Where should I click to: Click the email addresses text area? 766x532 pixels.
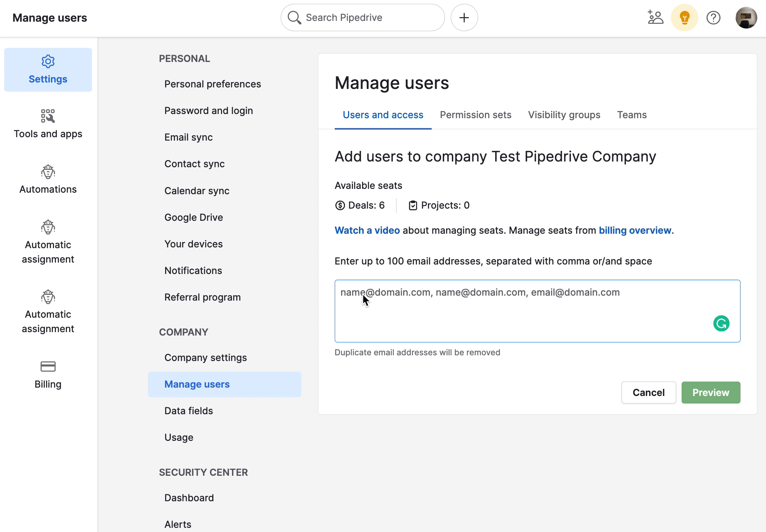click(x=537, y=311)
